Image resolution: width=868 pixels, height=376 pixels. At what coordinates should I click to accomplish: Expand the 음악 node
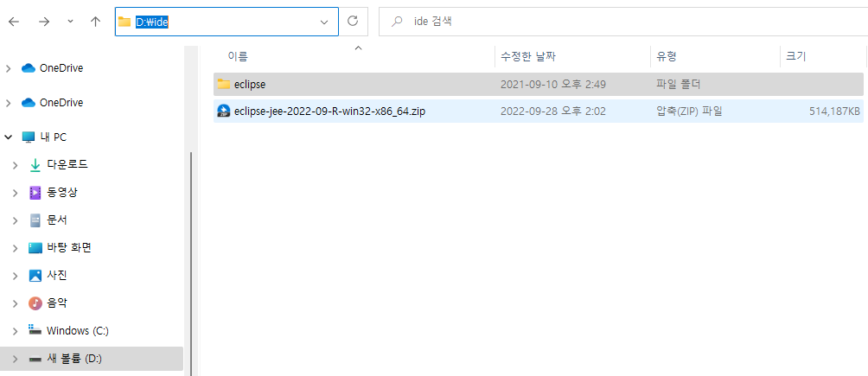click(16, 303)
